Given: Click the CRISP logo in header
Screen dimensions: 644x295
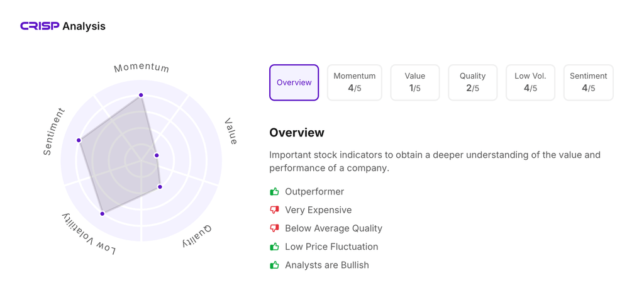Looking at the screenshot, I should point(40,26).
